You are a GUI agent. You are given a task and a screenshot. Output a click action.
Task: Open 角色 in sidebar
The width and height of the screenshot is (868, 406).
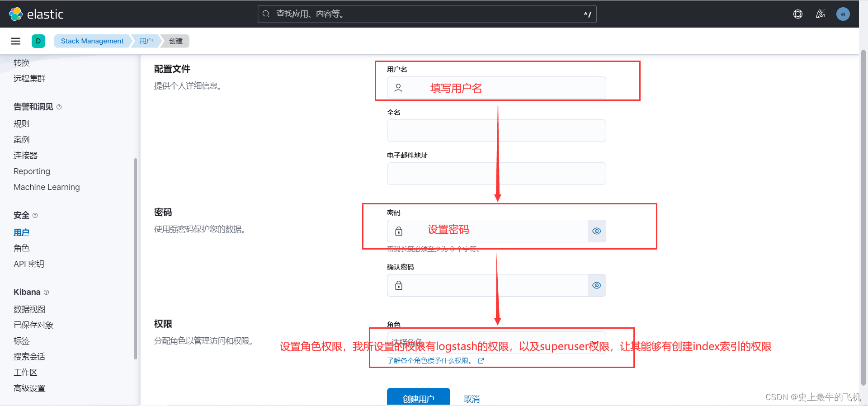click(x=21, y=248)
